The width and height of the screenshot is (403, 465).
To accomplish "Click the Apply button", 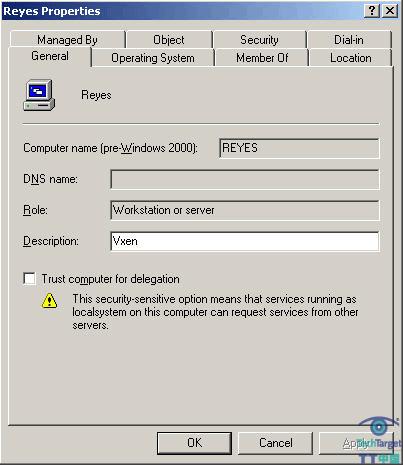I will pos(356,443).
